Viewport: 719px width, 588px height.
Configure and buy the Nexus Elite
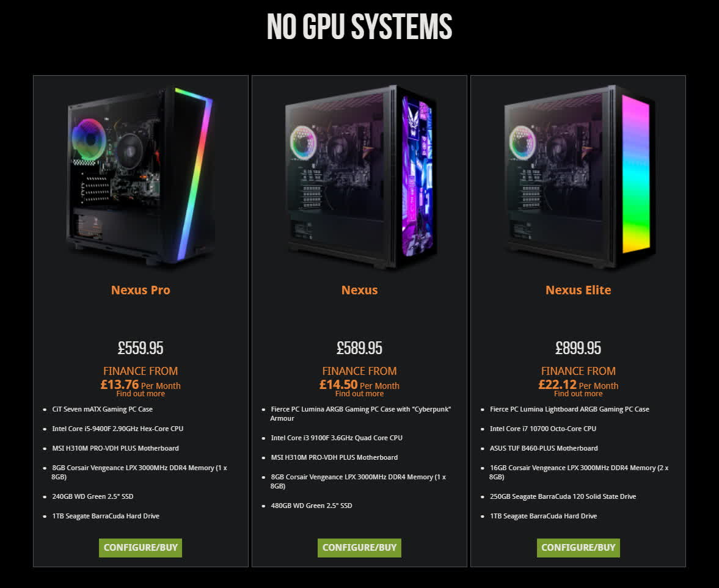(578, 548)
